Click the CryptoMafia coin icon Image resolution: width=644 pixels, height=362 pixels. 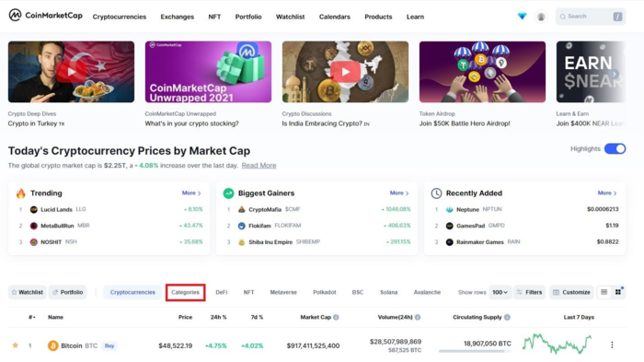241,209
